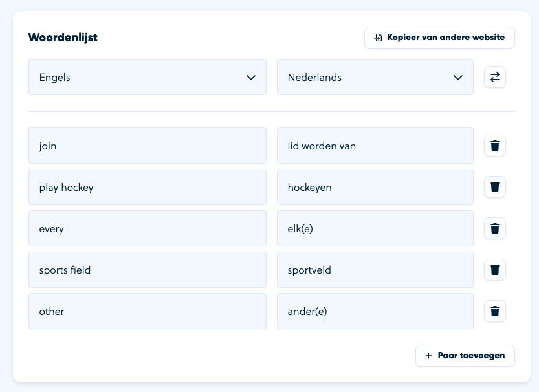Click the "elk(e)" translation field
The image size is (539, 392).
click(x=375, y=228)
